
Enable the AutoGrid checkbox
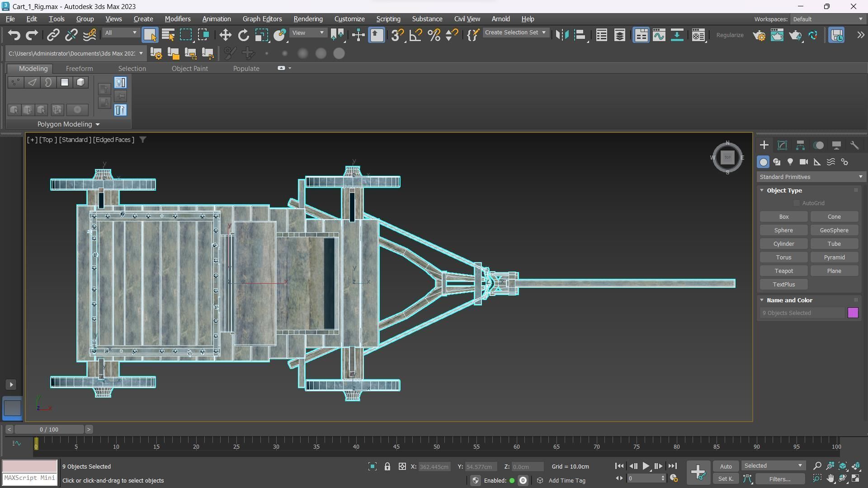tap(797, 203)
